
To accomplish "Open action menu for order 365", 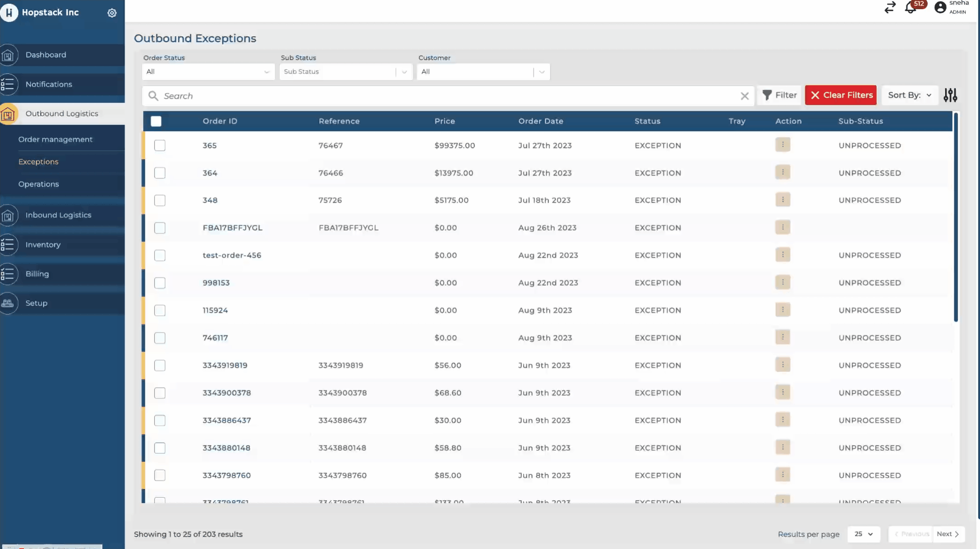I will click(x=783, y=145).
